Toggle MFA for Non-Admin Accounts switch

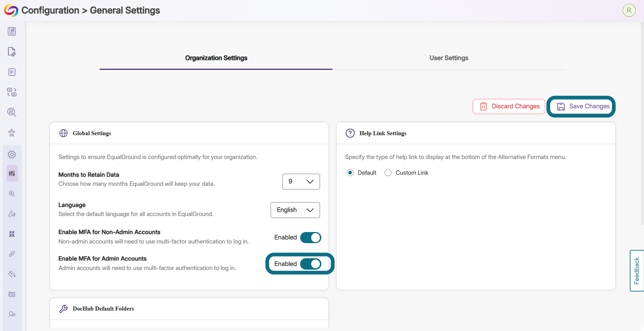point(311,237)
